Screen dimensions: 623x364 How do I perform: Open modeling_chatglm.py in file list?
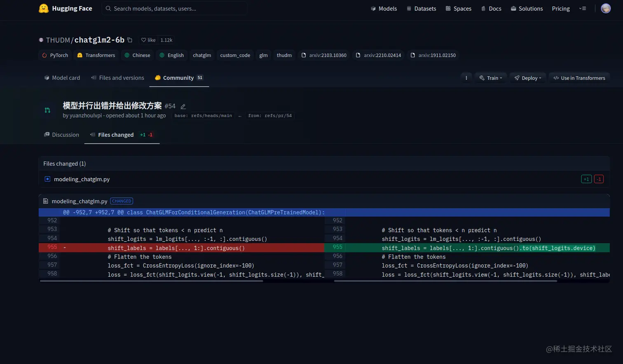[x=82, y=179]
